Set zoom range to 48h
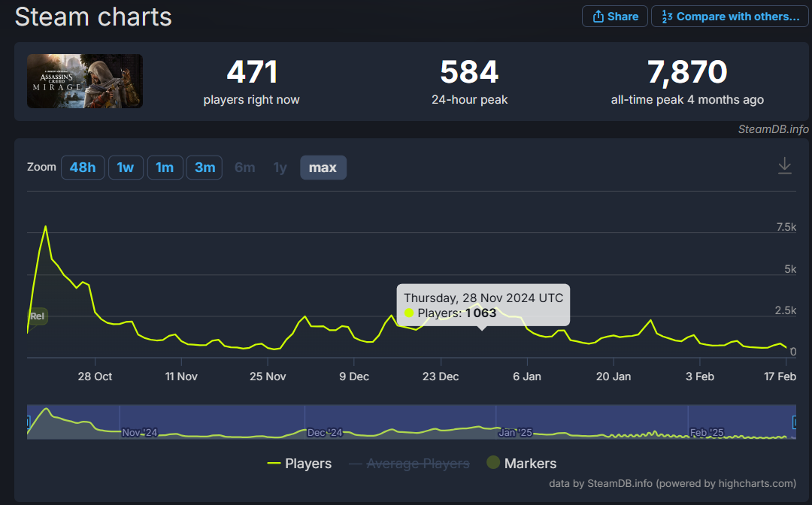This screenshot has height=505, width=812. click(x=83, y=168)
